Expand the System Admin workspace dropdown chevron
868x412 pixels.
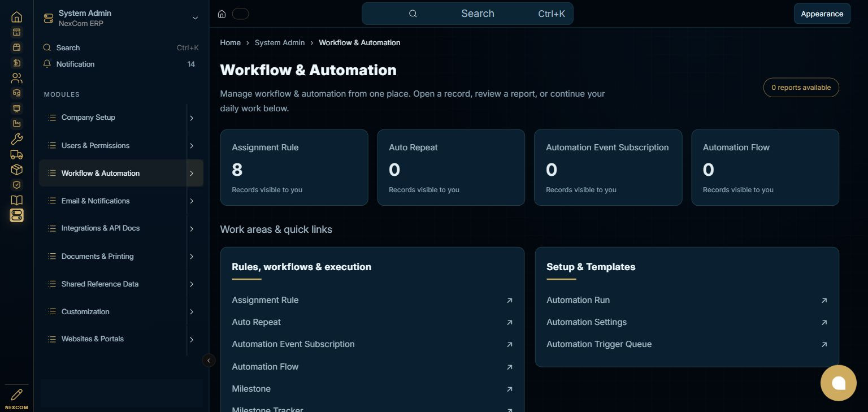pyautogui.click(x=195, y=18)
